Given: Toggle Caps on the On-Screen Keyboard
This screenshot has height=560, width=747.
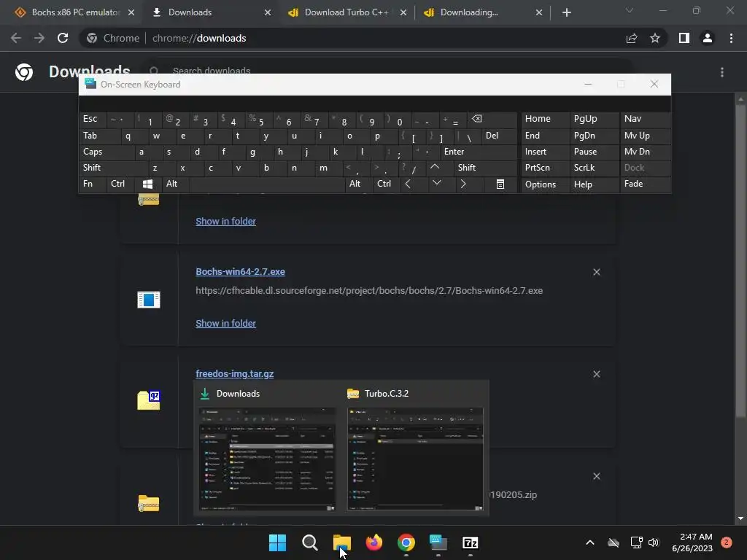Looking at the screenshot, I should pyautogui.click(x=106, y=152).
